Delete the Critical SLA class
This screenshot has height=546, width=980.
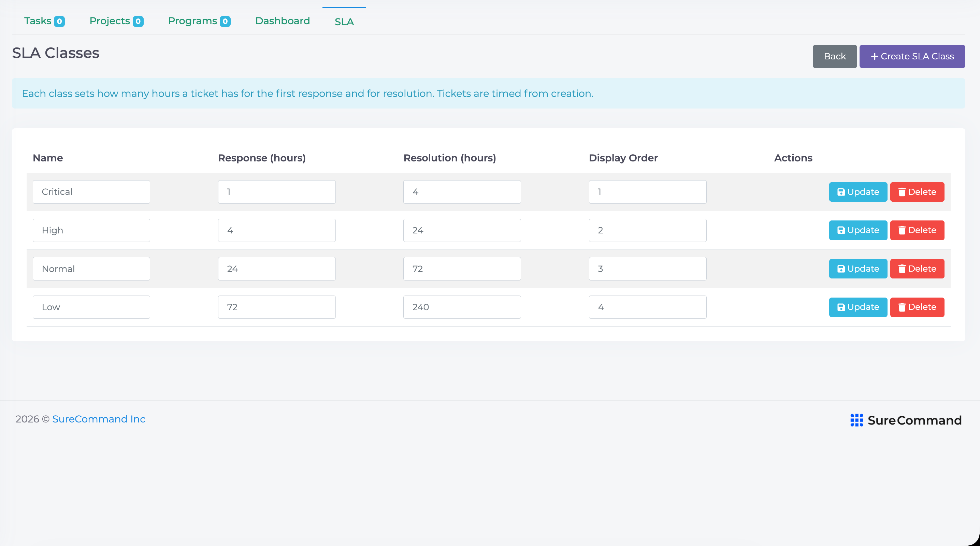tap(917, 192)
